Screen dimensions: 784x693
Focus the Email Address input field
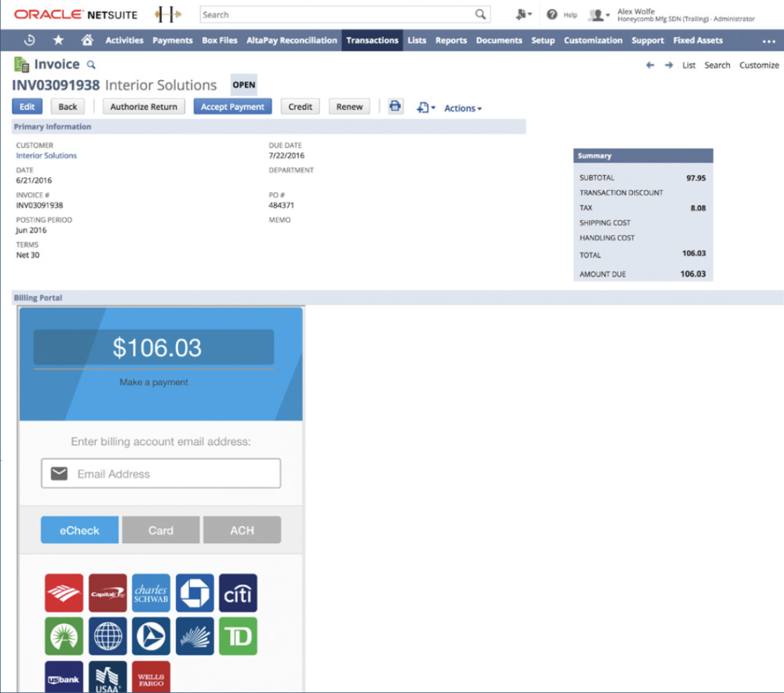[161, 473]
